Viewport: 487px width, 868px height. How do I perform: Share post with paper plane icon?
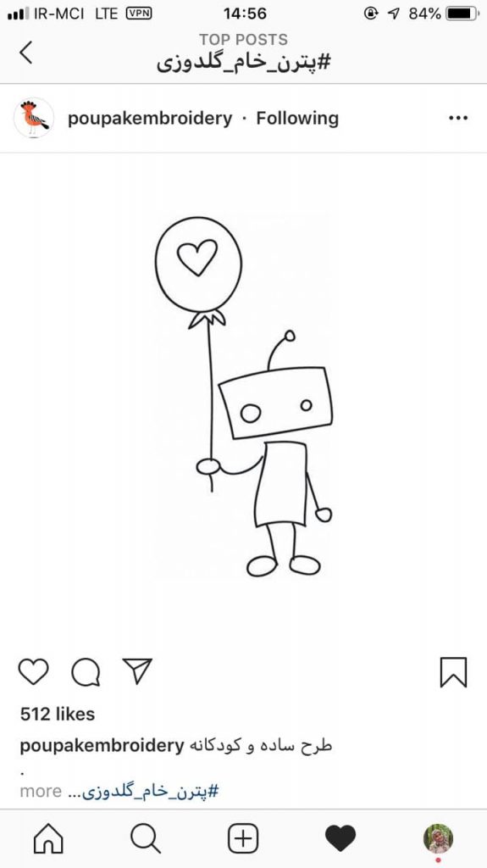pyautogui.click(x=137, y=671)
